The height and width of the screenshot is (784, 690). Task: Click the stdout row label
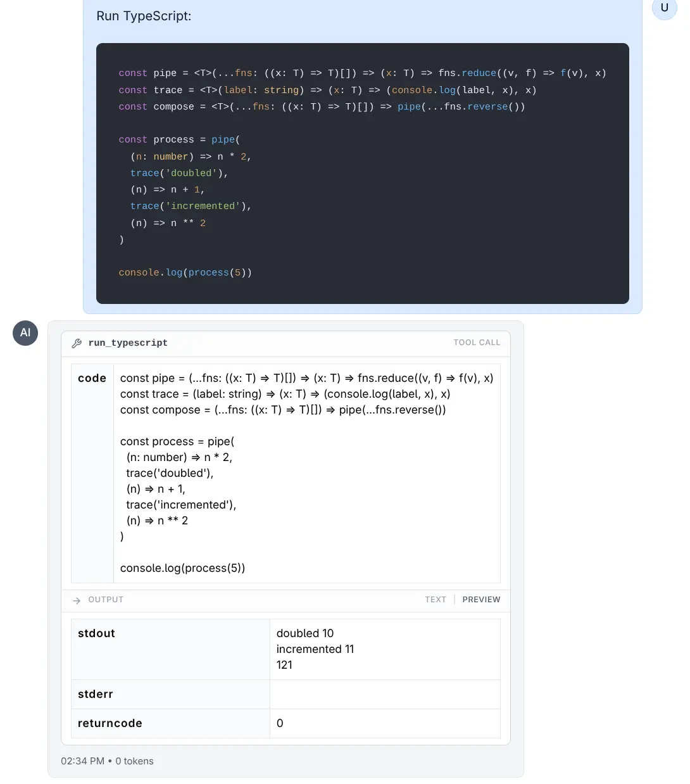pyautogui.click(x=96, y=633)
